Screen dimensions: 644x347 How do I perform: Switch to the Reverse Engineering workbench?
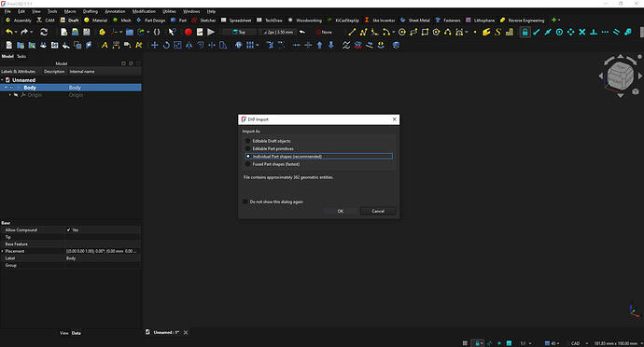point(523,21)
